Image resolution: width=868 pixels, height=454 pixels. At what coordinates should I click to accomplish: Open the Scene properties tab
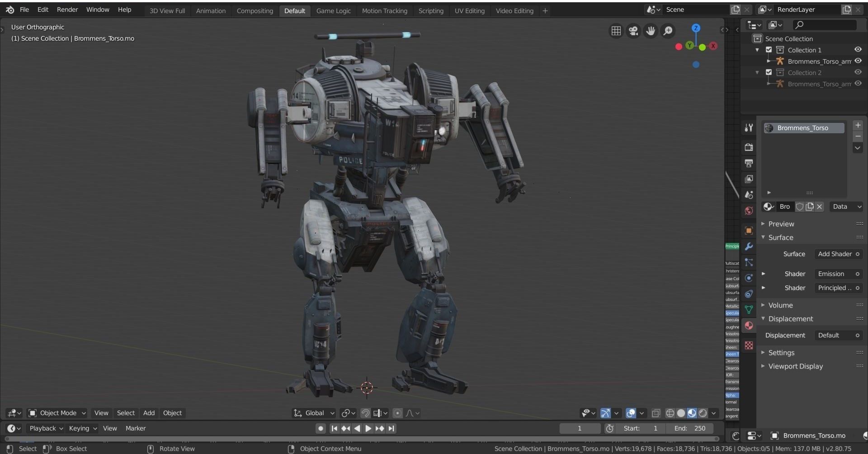(749, 195)
